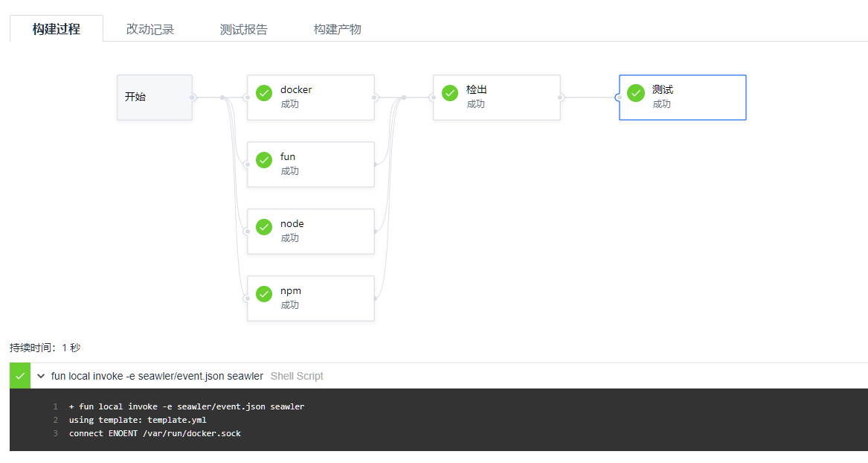Select log line containing ENOENT error
Screen dimensions: 868x463
[x=154, y=433]
